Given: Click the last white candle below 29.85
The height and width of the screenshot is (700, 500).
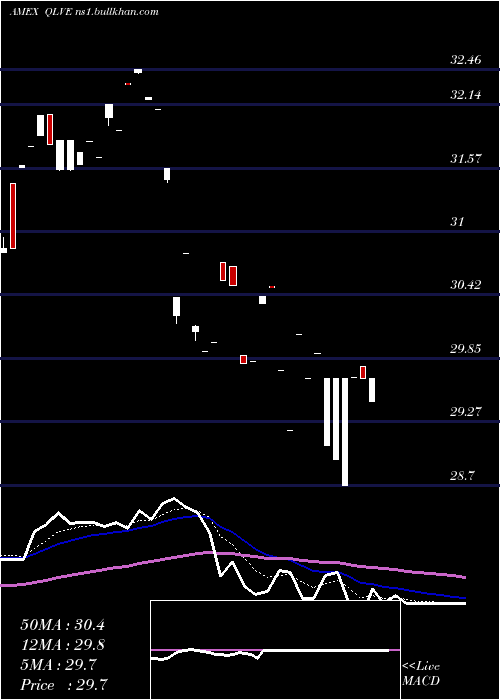Looking at the screenshot, I should click(371, 390).
